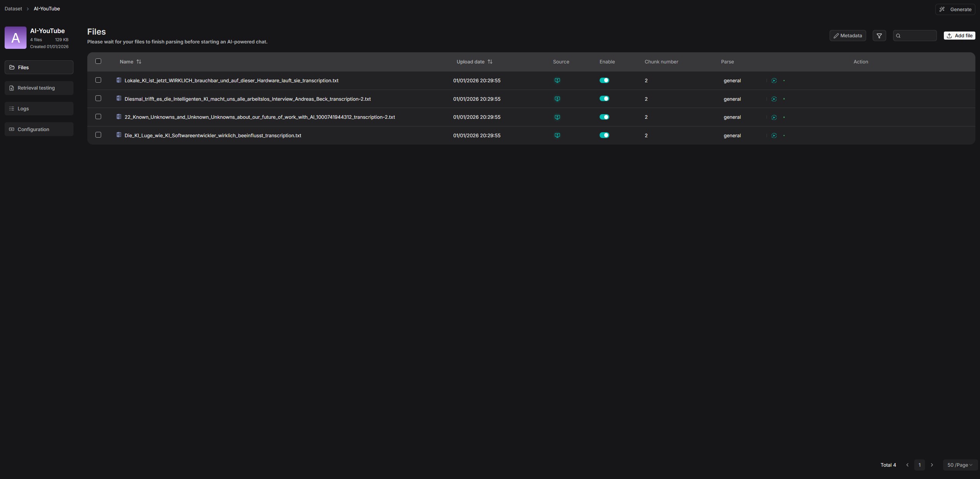Focus the file search field
The image size is (980, 479).
[917, 36]
